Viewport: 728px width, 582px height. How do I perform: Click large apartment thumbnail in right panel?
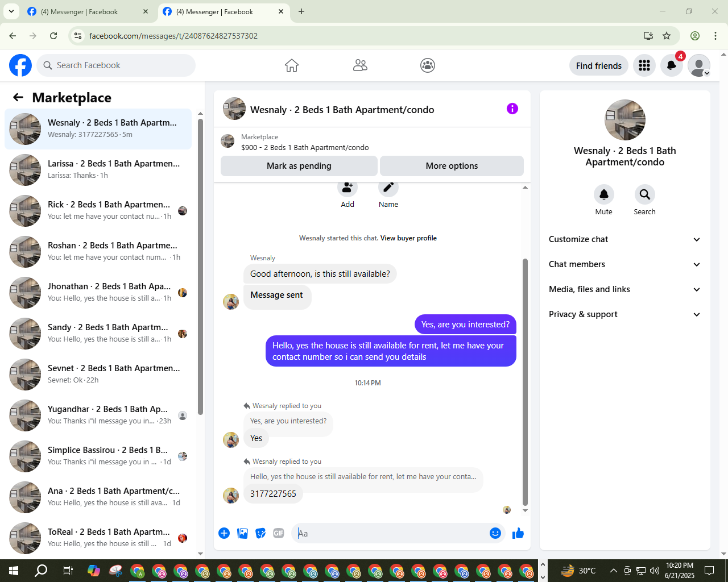pyautogui.click(x=625, y=120)
